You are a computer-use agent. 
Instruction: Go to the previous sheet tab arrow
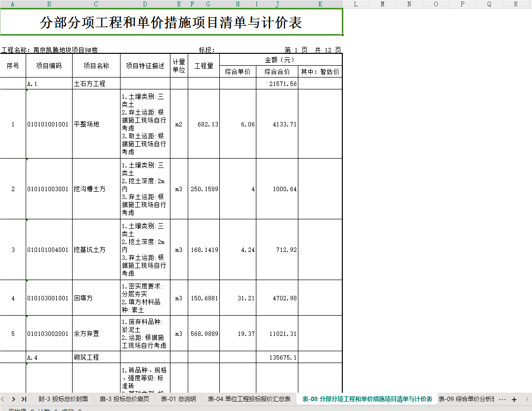click(2, 399)
